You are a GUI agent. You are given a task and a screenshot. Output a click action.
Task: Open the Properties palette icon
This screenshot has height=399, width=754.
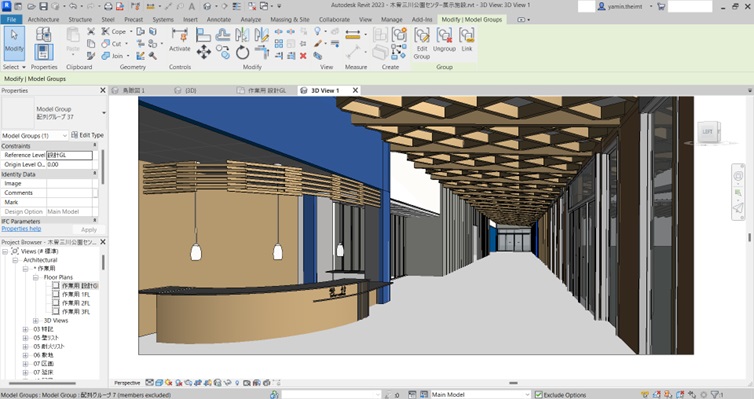[44, 52]
